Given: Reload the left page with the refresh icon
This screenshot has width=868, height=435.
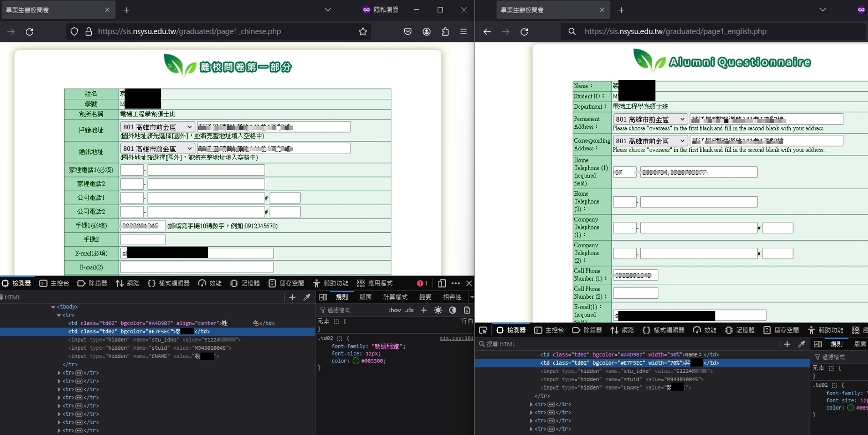Looking at the screenshot, I should tap(30, 32).
